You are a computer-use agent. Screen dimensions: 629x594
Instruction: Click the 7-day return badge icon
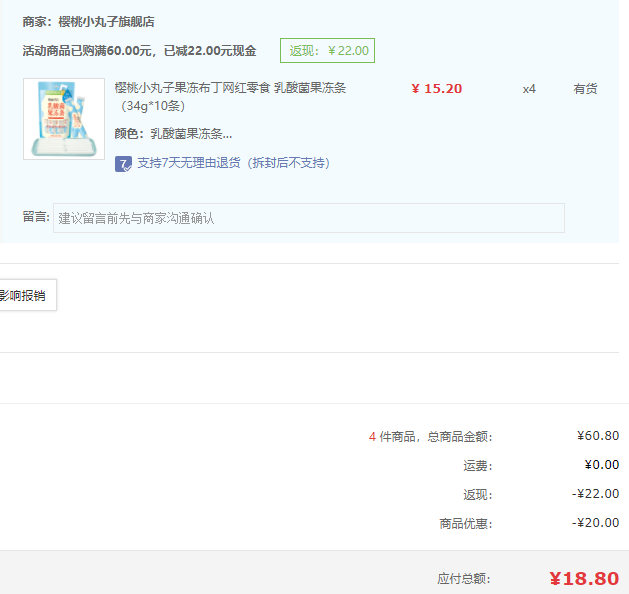(x=123, y=164)
